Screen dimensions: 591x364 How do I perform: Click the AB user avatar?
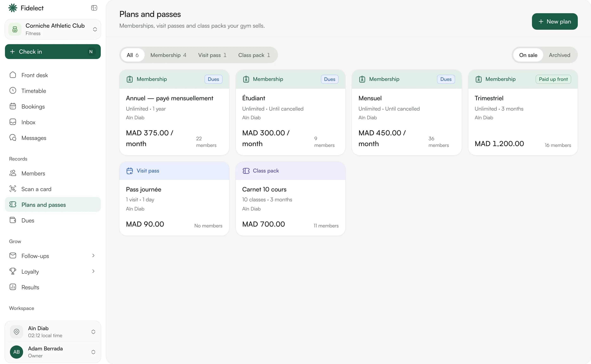pos(16,352)
